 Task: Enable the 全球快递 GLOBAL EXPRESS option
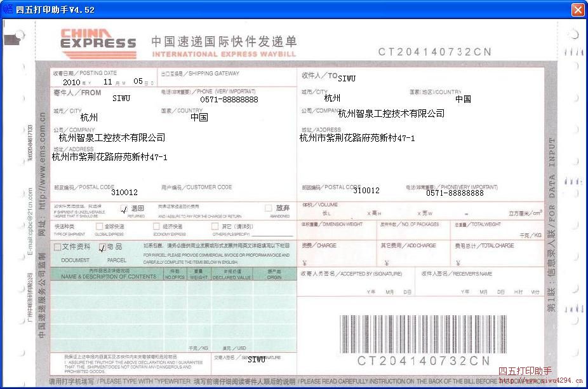pos(98,226)
